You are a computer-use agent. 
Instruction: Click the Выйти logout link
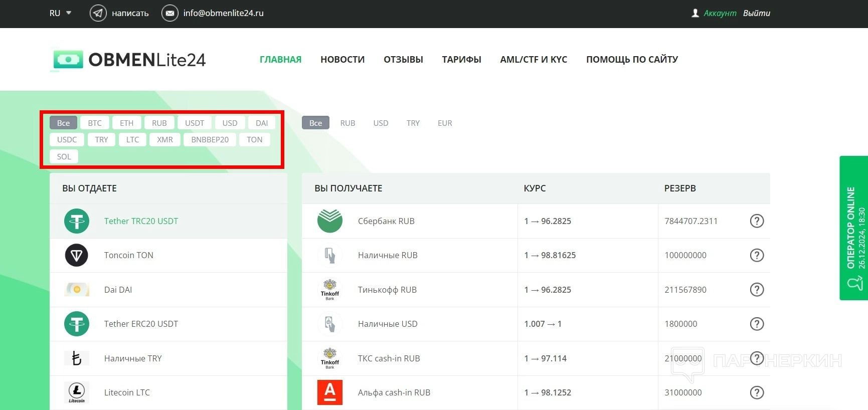[x=757, y=13]
